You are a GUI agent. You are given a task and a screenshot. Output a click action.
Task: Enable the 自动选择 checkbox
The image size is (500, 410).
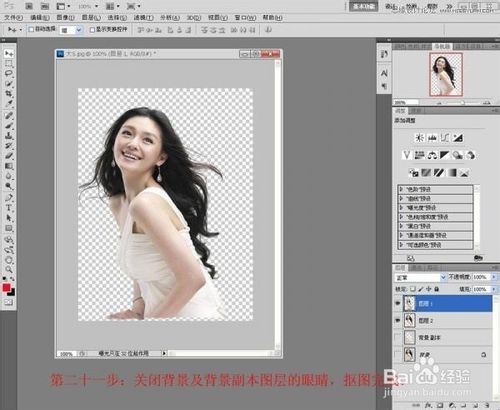pos(31,30)
